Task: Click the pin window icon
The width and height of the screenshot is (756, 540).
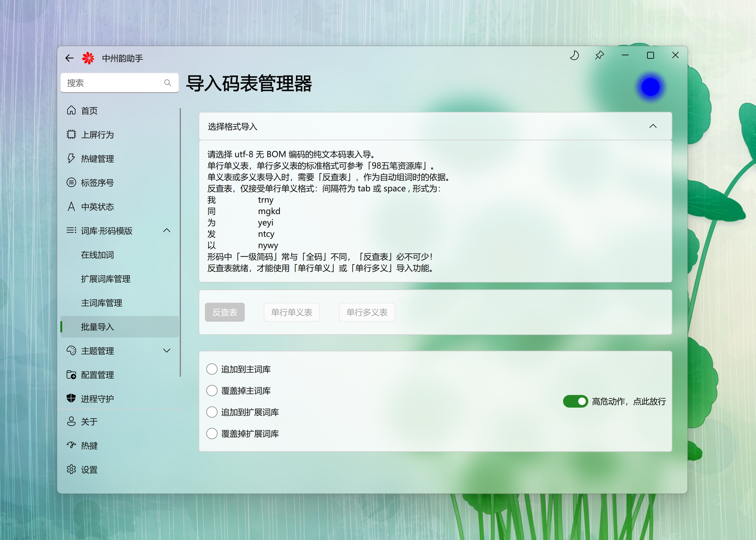Action: (599, 55)
